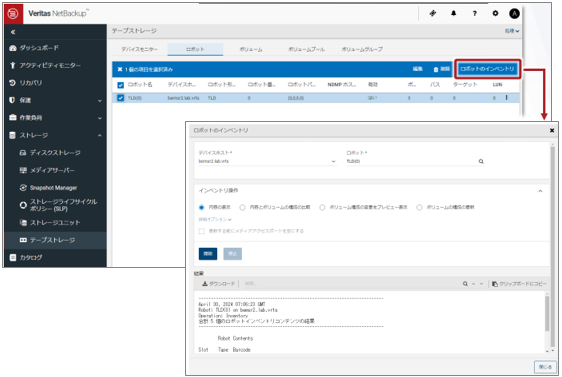The image size is (562, 377).
Task: Select ボリューム構成の変更をプレビュー表示 radio option
Action: (x=322, y=207)
